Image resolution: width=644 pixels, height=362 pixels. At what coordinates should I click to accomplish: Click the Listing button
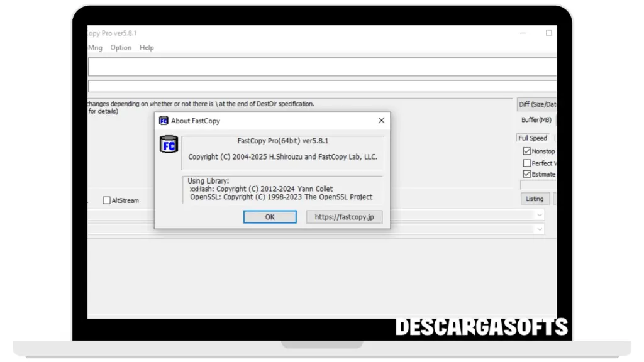click(535, 199)
